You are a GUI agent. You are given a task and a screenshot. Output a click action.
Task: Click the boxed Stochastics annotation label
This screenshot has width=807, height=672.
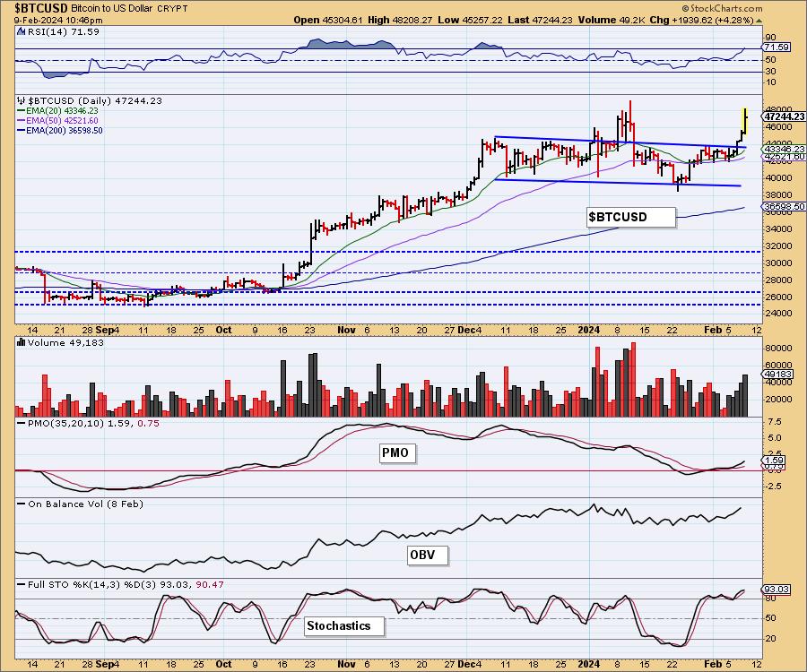(344, 626)
